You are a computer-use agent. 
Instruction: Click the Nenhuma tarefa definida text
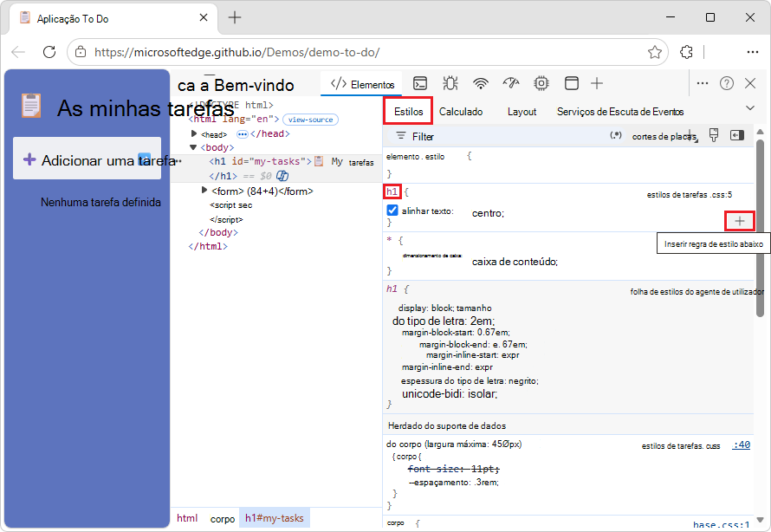coord(100,202)
